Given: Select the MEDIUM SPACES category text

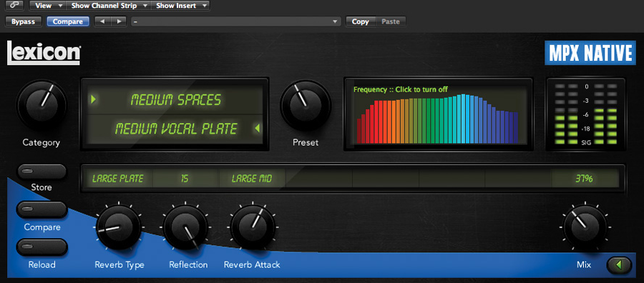Looking at the screenshot, I should (176, 99).
